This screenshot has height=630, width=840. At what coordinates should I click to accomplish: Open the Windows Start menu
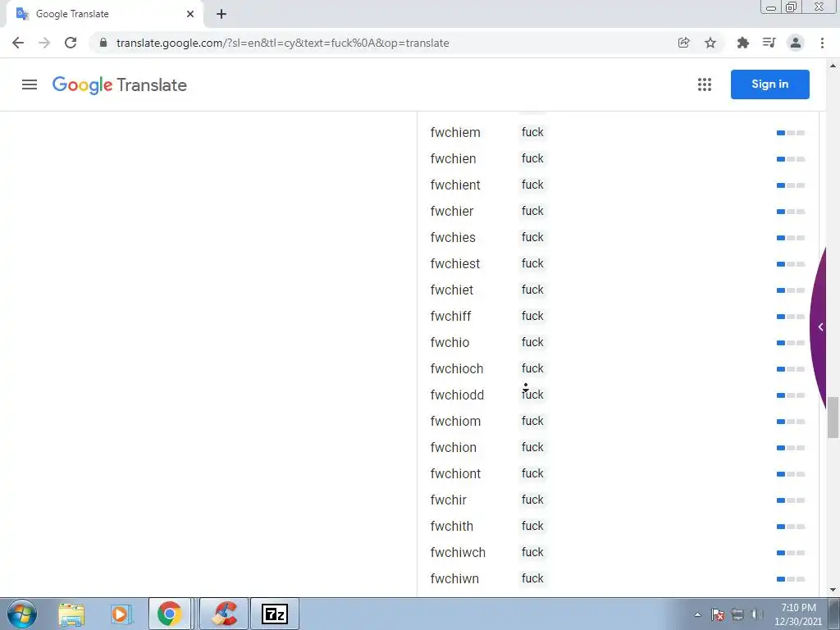click(22, 614)
